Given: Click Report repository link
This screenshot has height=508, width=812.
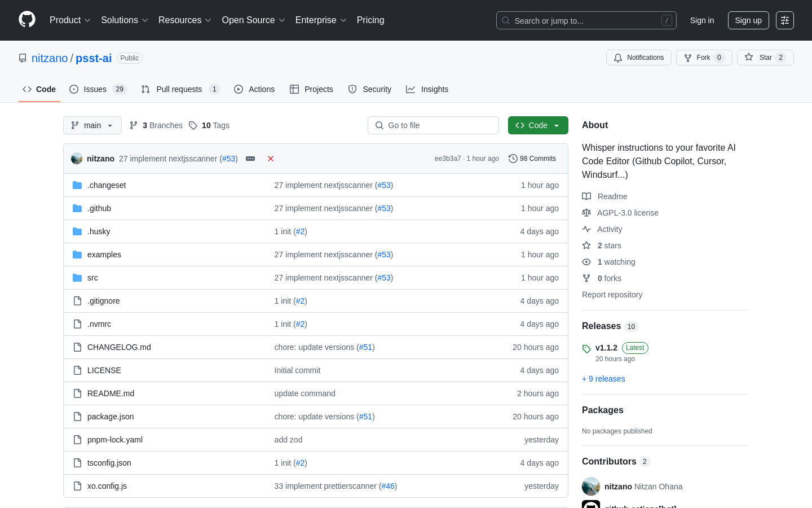Looking at the screenshot, I should tap(612, 295).
